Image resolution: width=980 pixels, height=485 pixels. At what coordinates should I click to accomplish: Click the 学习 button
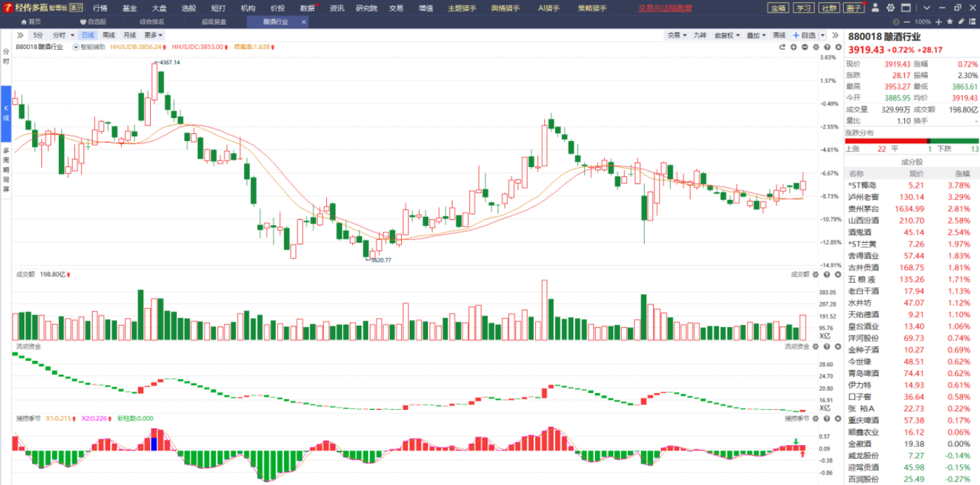pyautogui.click(x=803, y=8)
